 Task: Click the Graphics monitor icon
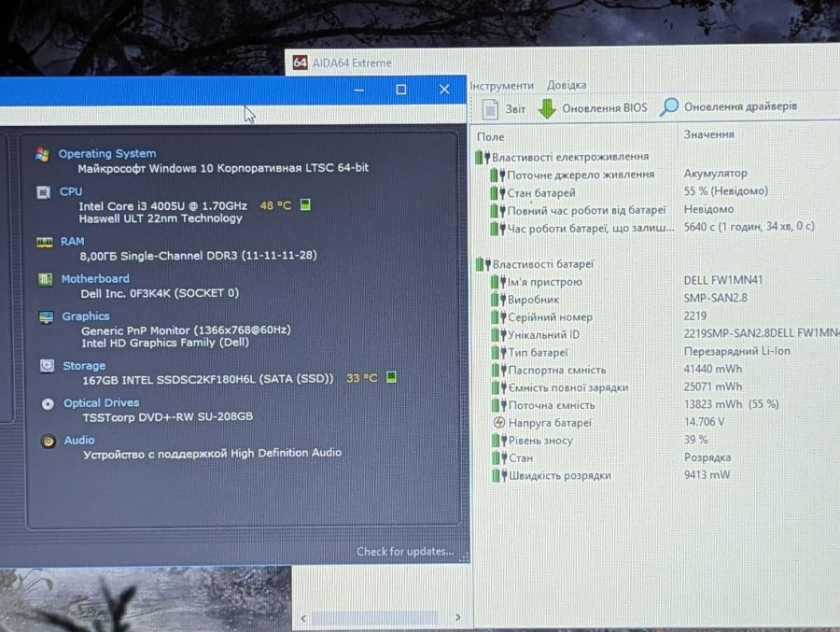point(46,317)
